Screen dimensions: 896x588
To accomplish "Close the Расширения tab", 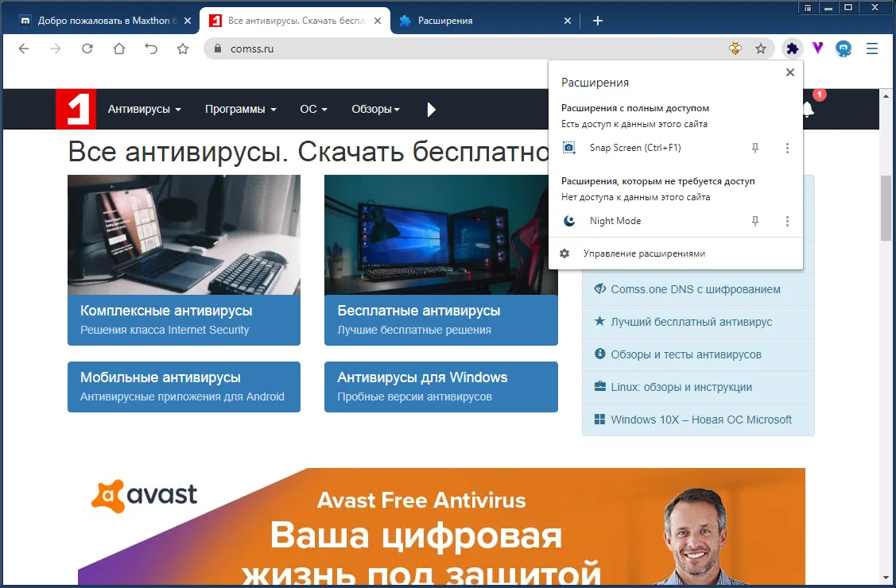I will coord(568,21).
